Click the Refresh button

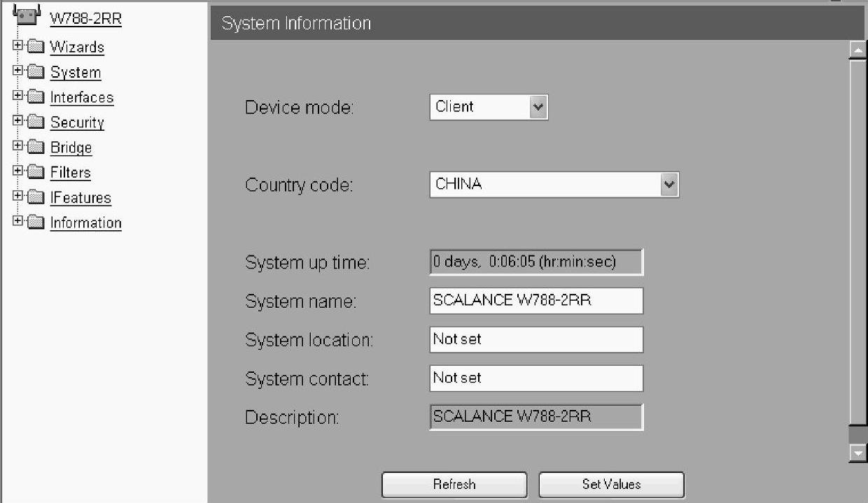tap(454, 484)
